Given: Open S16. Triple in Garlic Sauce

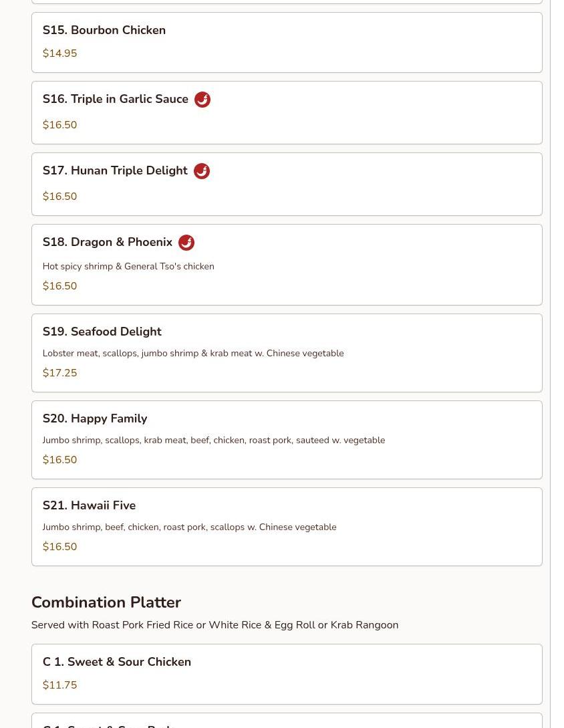Looking at the screenshot, I should (287, 113).
